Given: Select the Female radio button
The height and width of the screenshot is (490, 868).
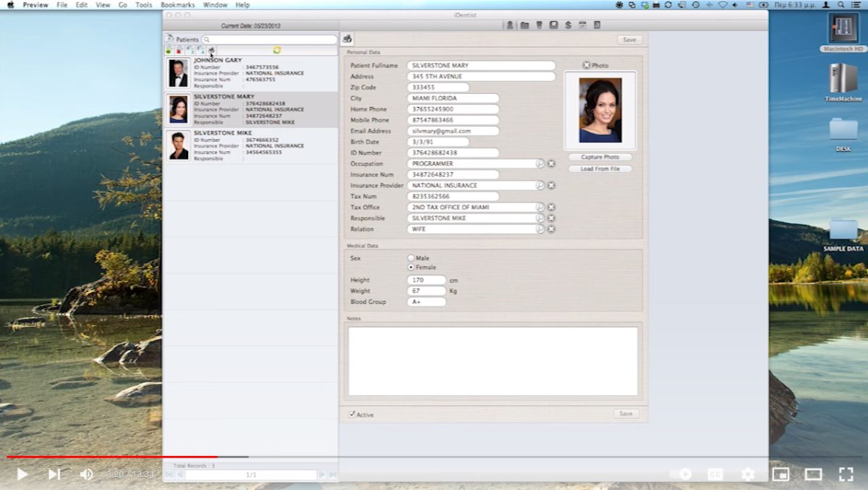Looking at the screenshot, I should click(x=411, y=267).
